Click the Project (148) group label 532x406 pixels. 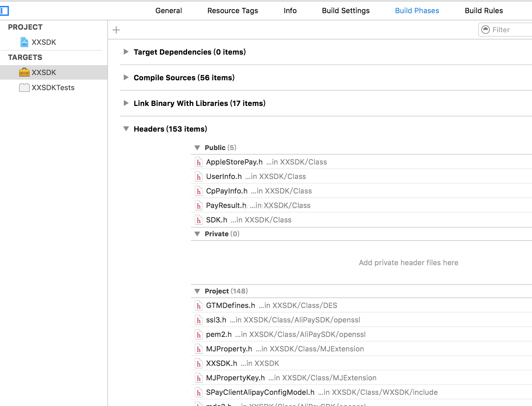(226, 291)
